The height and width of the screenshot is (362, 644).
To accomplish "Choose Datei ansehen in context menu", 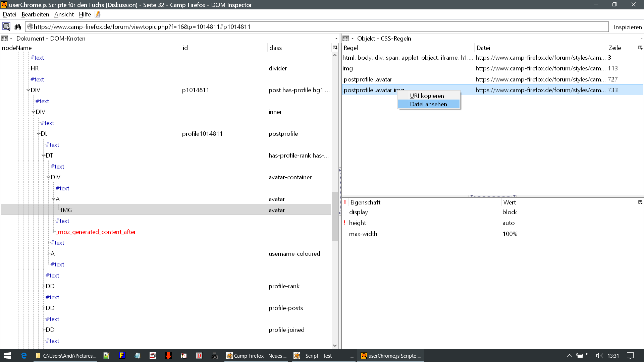I will pyautogui.click(x=428, y=104).
